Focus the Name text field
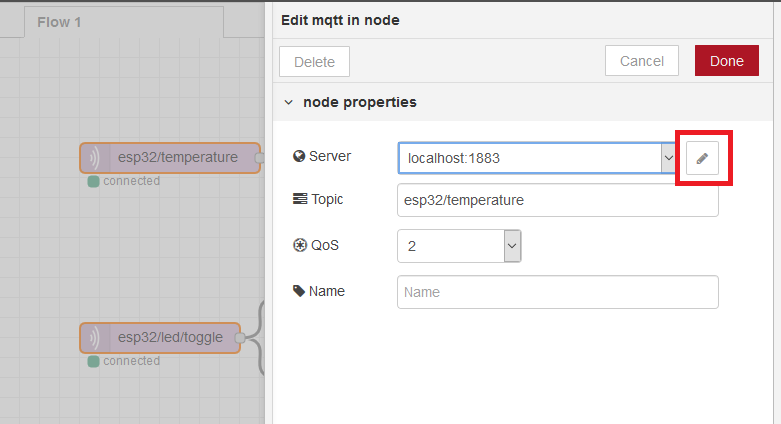 558,292
